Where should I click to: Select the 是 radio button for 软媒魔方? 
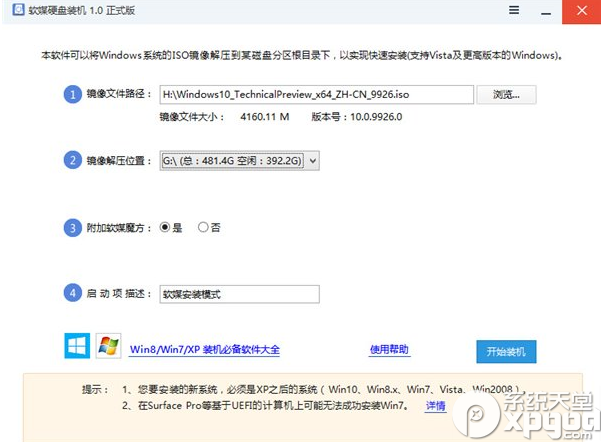166,227
